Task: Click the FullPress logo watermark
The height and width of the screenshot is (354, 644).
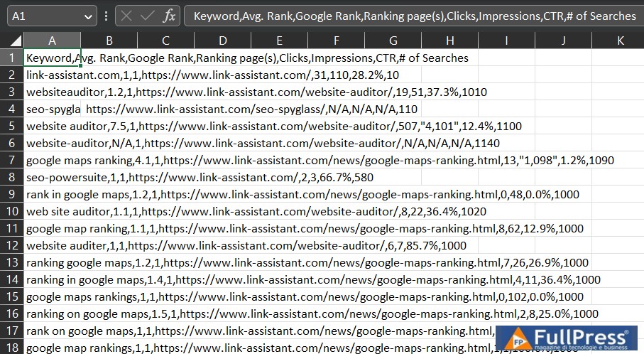Action: [566, 339]
